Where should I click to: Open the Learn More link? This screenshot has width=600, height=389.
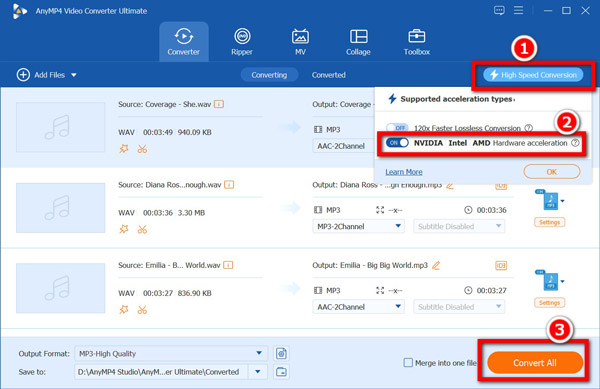[x=404, y=172]
